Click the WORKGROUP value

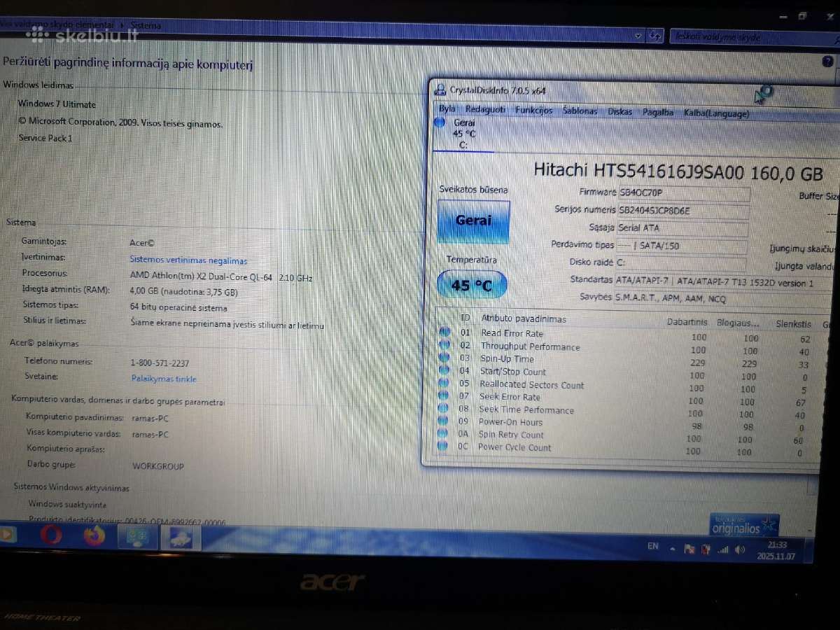coord(158,466)
